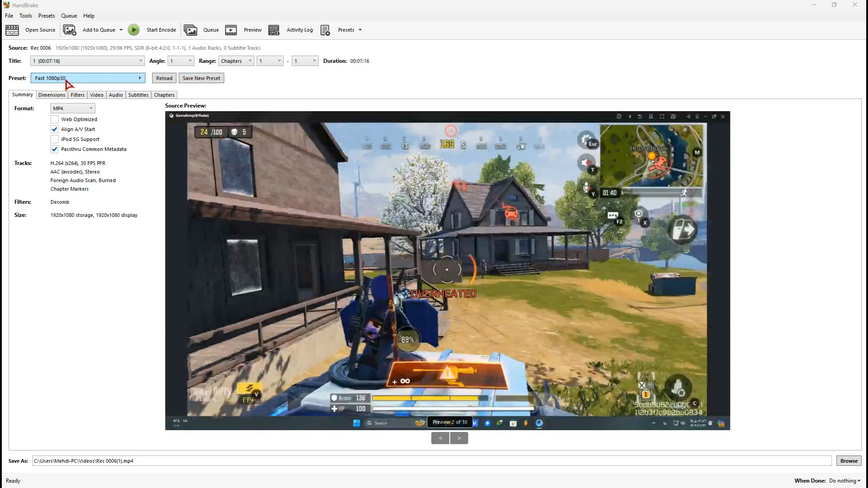Expand the Title dropdown
This screenshot has width=868, height=488.
pos(87,61)
